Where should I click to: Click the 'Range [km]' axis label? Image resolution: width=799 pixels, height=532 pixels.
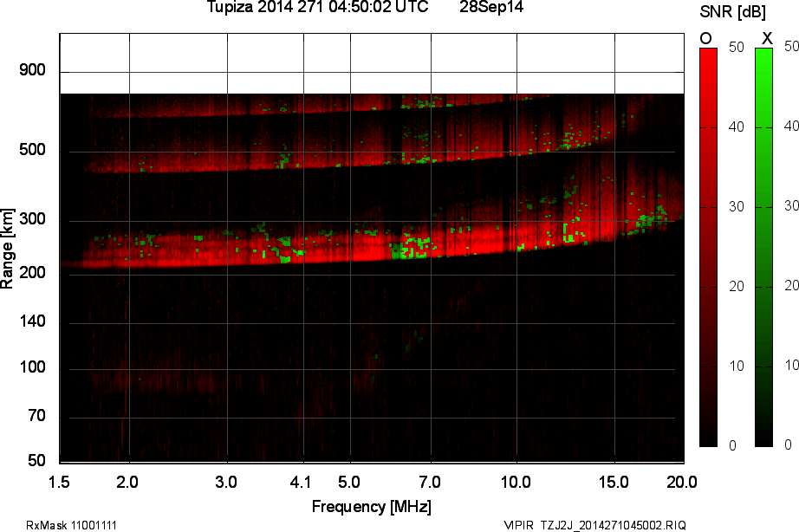[x=7, y=248]
